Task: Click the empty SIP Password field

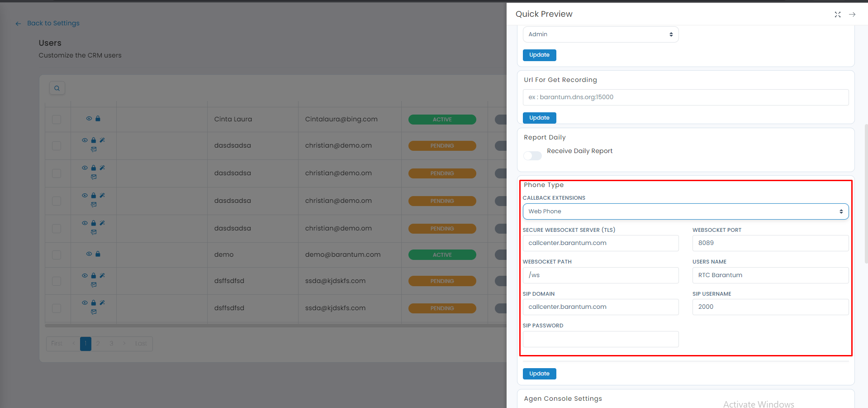Action: (601, 339)
